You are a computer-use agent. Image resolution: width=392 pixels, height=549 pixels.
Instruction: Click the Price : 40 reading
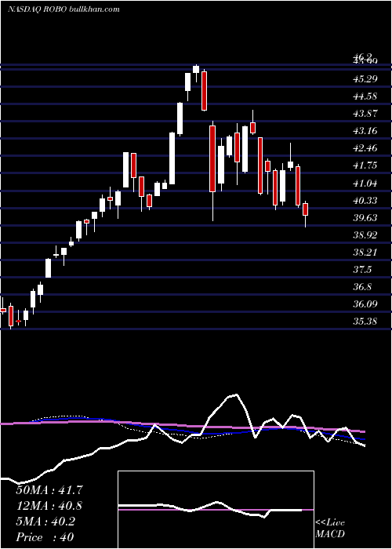click(45, 537)
